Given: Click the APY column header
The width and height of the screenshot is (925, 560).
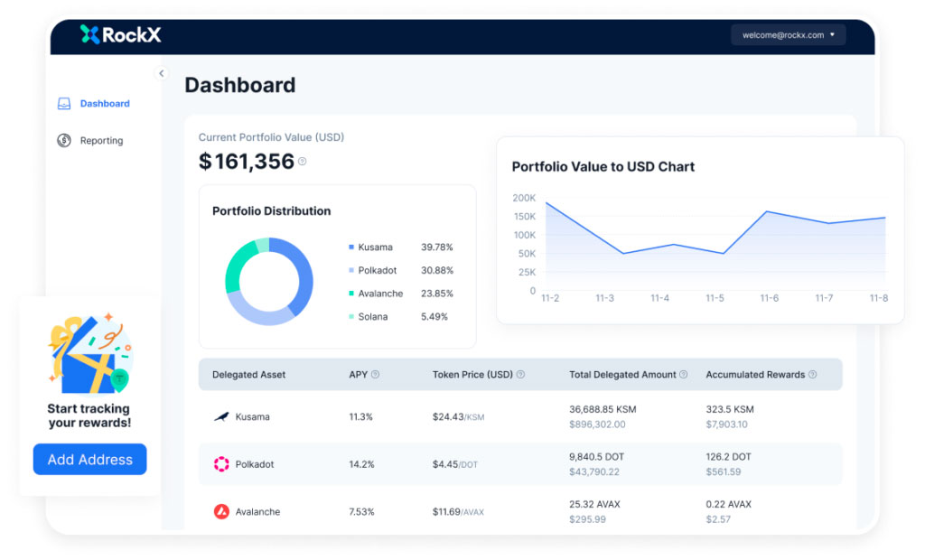Looking at the screenshot, I should [x=358, y=375].
